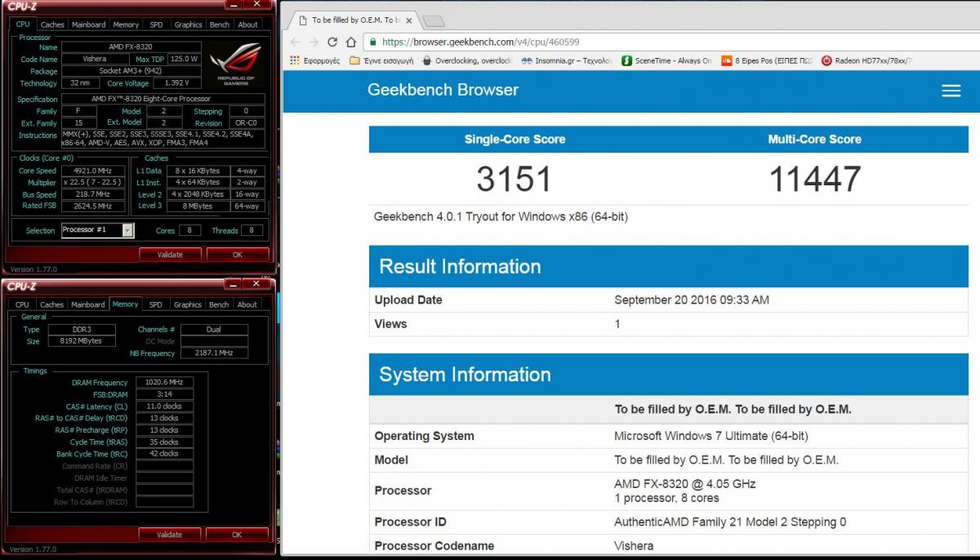Select the multi-core score 11447

click(814, 179)
